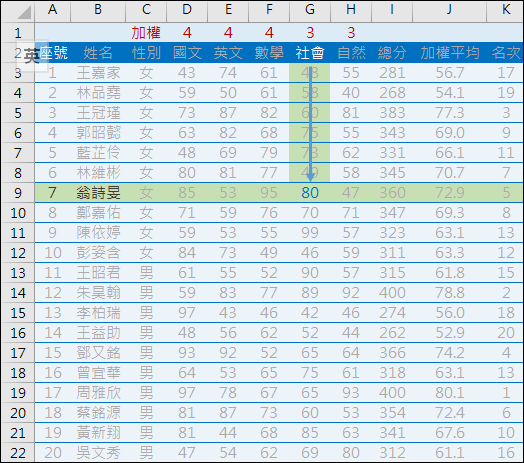Click the 社會 header cell
This screenshot has width=524, height=463.
pyautogui.click(x=310, y=53)
